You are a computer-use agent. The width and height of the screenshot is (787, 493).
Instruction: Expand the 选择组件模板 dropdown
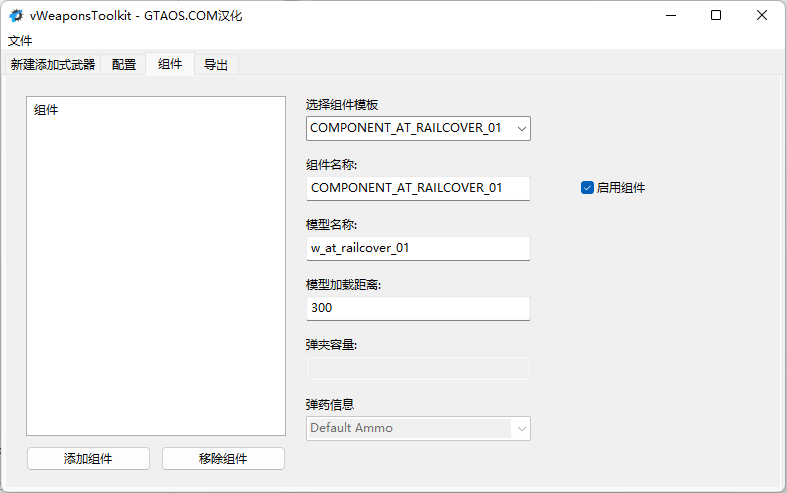pos(418,128)
